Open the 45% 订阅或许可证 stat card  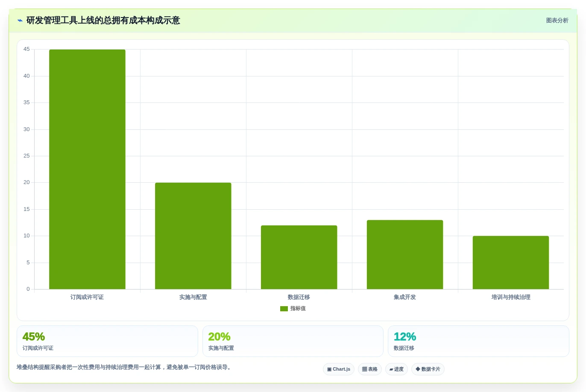pyautogui.click(x=107, y=341)
